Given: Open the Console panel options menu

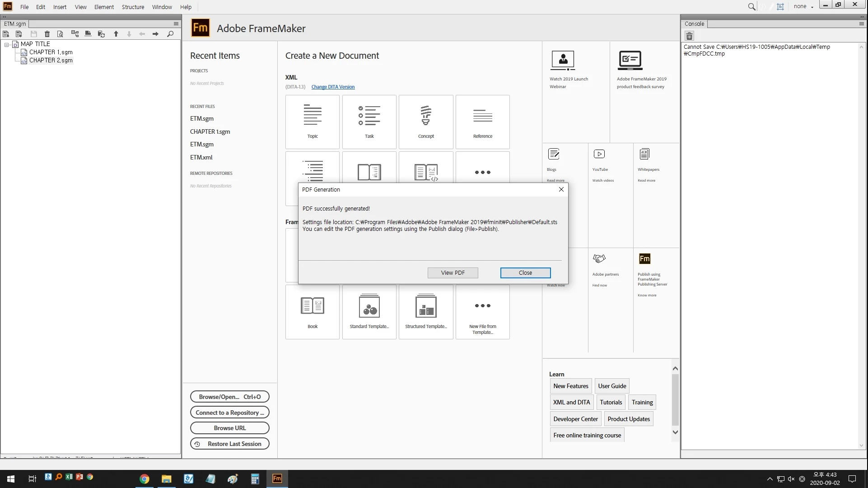Looking at the screenshot, I should (861, 23).
